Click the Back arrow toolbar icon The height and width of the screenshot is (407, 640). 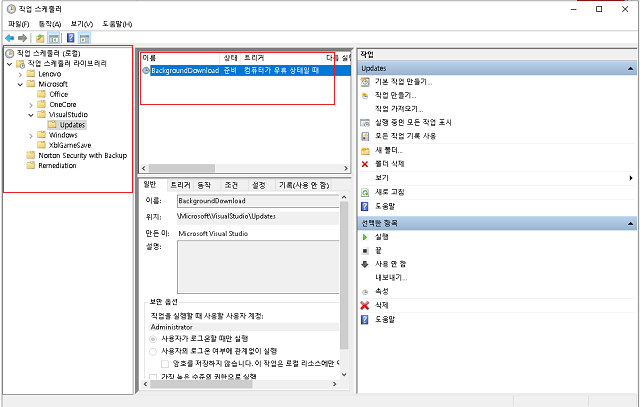pyautogui.click(x=9, y=38)
